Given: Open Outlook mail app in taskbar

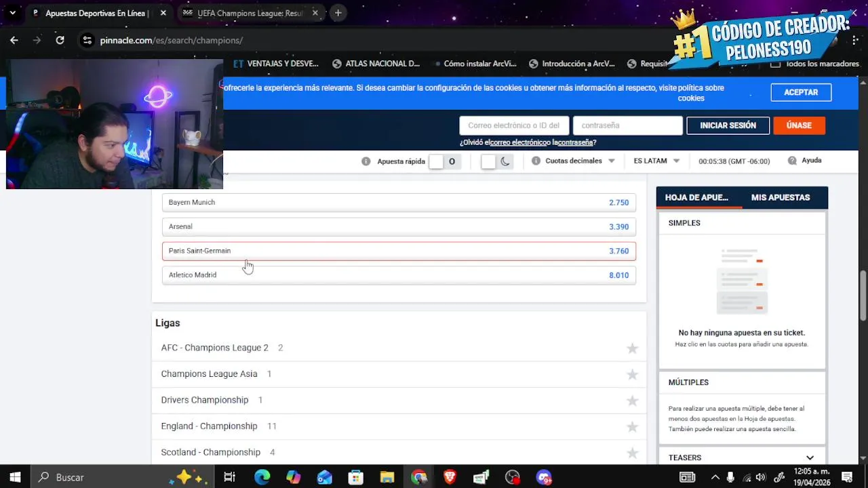Looking at the screenshot, I should click(x=325, y=477).
